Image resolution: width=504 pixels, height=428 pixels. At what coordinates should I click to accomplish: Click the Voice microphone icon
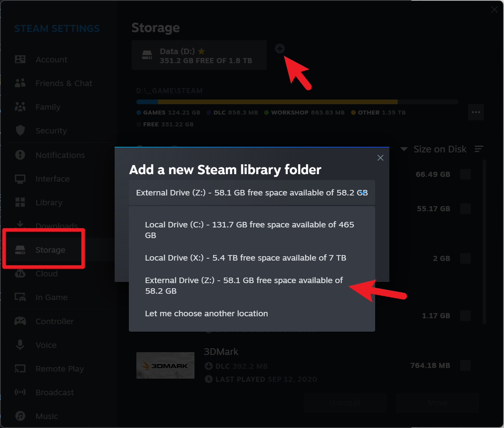20,345
